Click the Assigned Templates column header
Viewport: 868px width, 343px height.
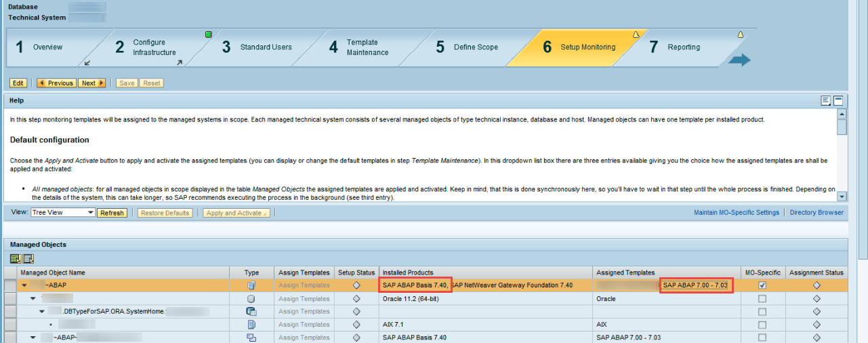(x=667, y=273)
